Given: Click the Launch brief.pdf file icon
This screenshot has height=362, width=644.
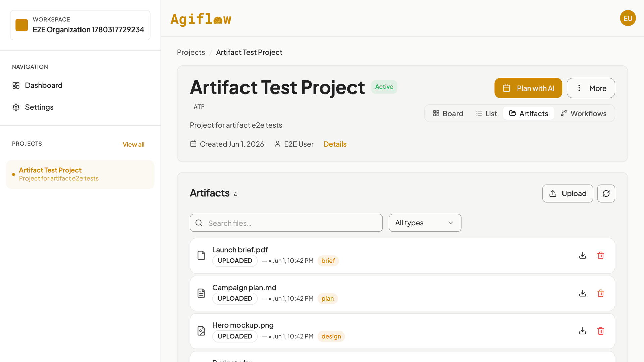Looking at the screenshot, I should [x=201, y=255].
